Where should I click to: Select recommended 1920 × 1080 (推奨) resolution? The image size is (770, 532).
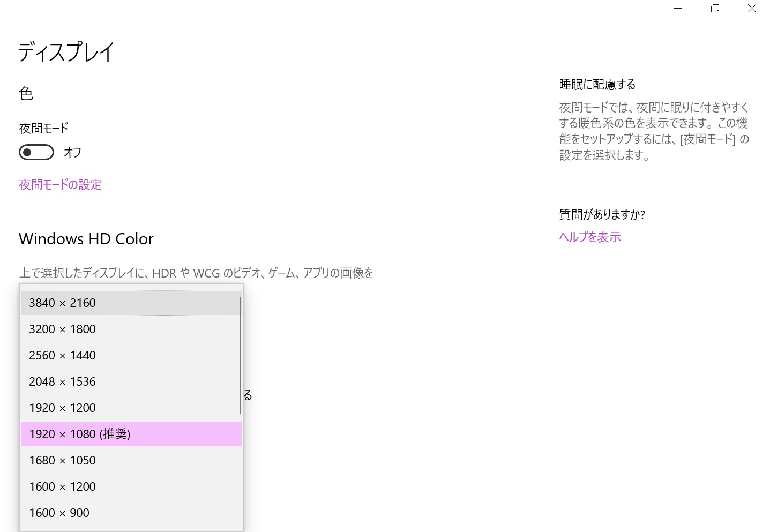coord(80,434)
